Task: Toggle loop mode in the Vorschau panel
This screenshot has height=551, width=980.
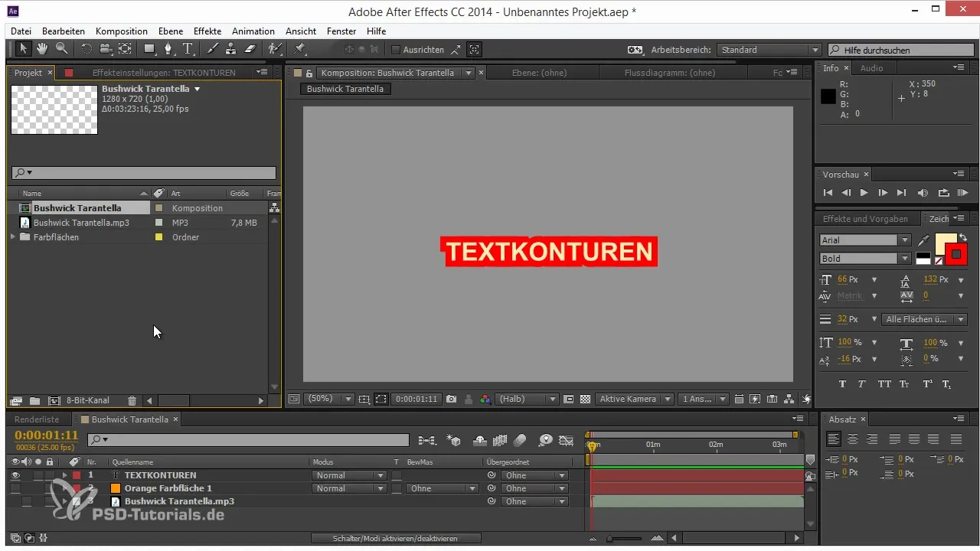Action: click(x=943, y=193)
